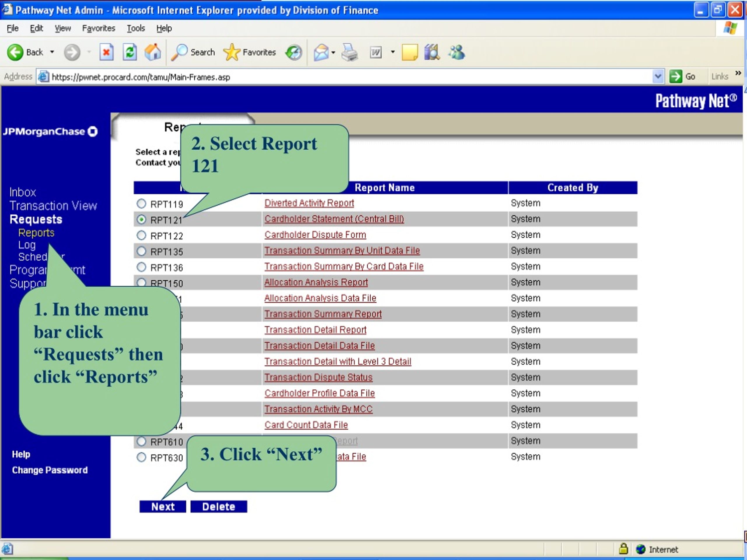Screen dimensions: 747x560
Task: Expand the Mail options dropdown arrow
Action: click(x=333, y=52)
